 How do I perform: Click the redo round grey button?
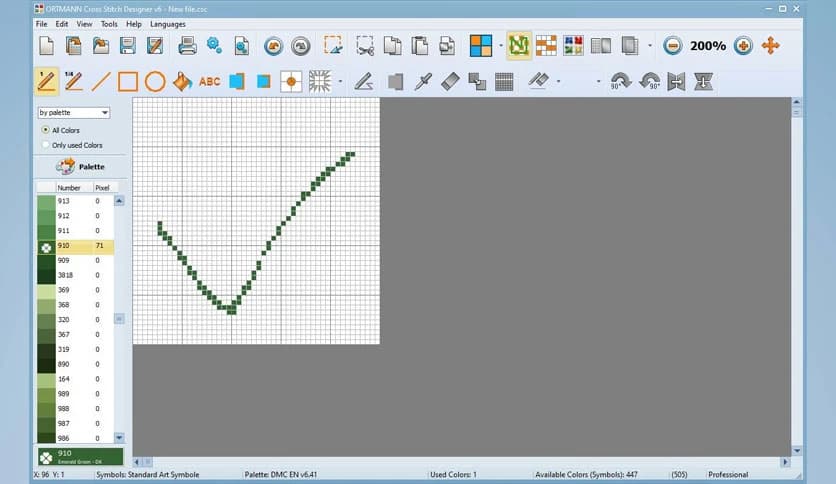pos(301,46)
